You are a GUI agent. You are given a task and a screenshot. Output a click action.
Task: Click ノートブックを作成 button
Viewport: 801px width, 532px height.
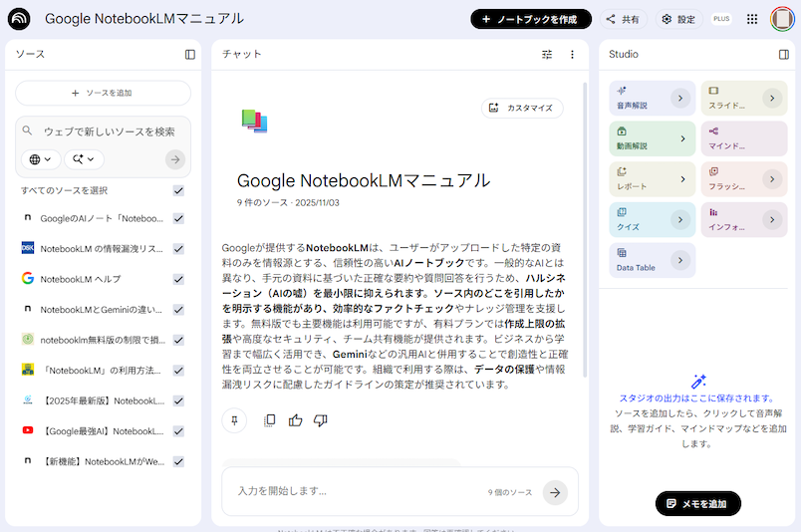[x=531, y=19]
